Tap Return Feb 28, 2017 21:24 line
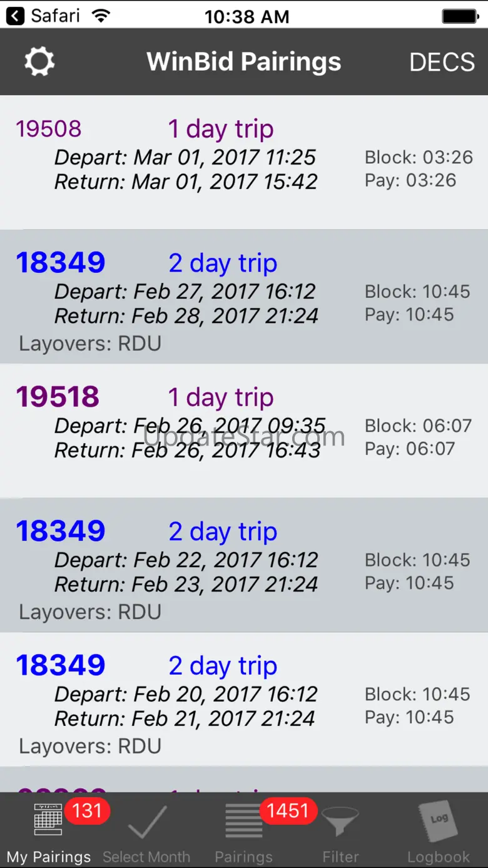 click(x=186, y=316)
